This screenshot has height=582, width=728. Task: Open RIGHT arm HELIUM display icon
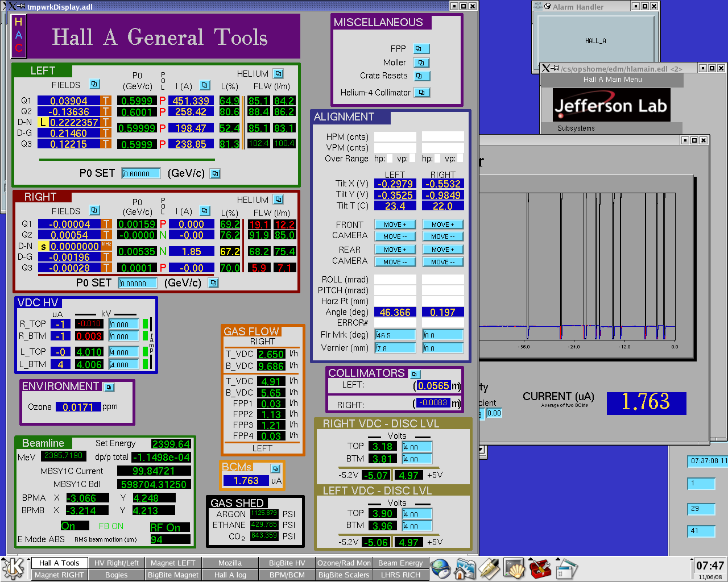tap(278, 199)
